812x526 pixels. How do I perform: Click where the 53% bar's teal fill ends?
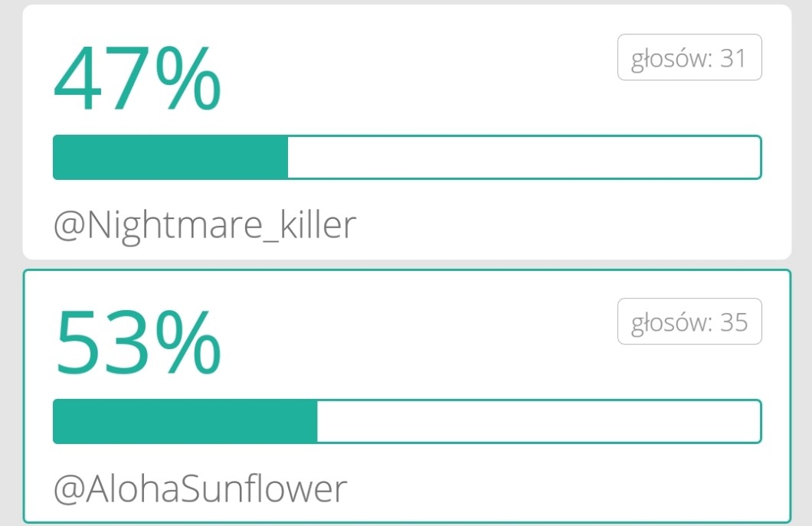pyautogui.click(x=316, y=421)
